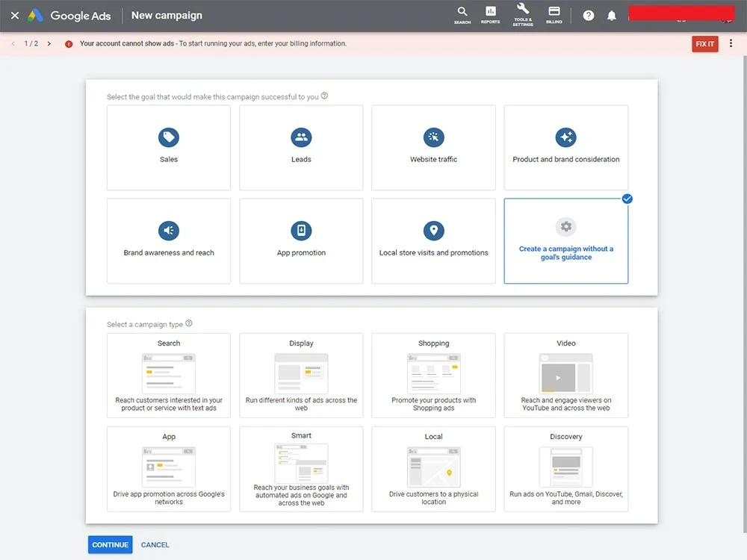
Task: Click the 'App promotion' label
Action: (301, 253)
